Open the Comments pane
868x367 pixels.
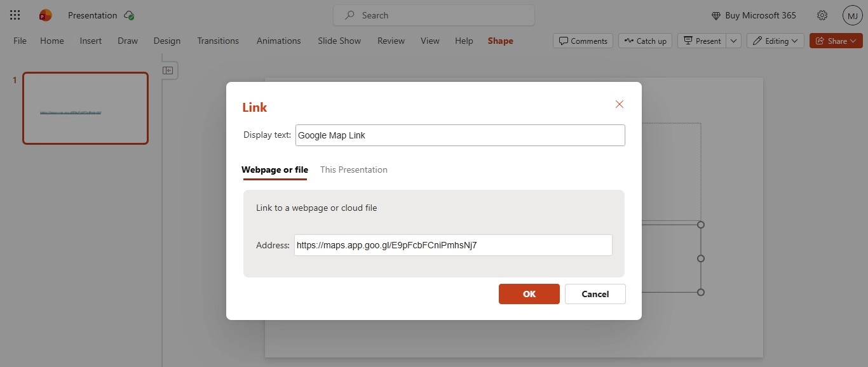pos(583,41)
